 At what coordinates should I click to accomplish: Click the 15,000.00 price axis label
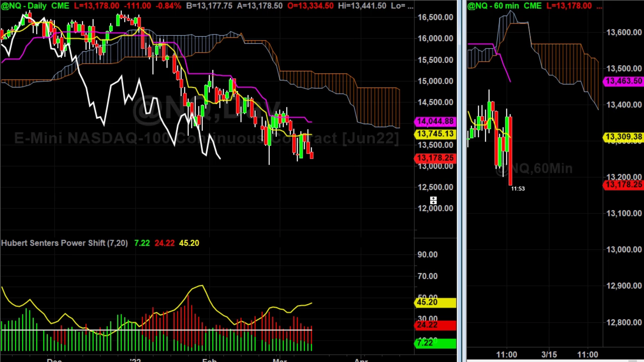pyautogui.click(x=435, y=81)
